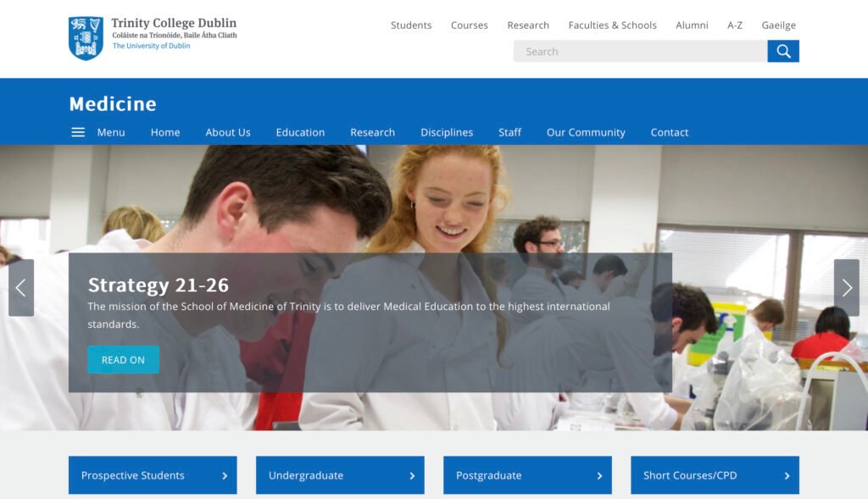Follow the Gaeilge language link
Image resolution: width=868 pixels, height=499 pixels.
tap(778, 25)
